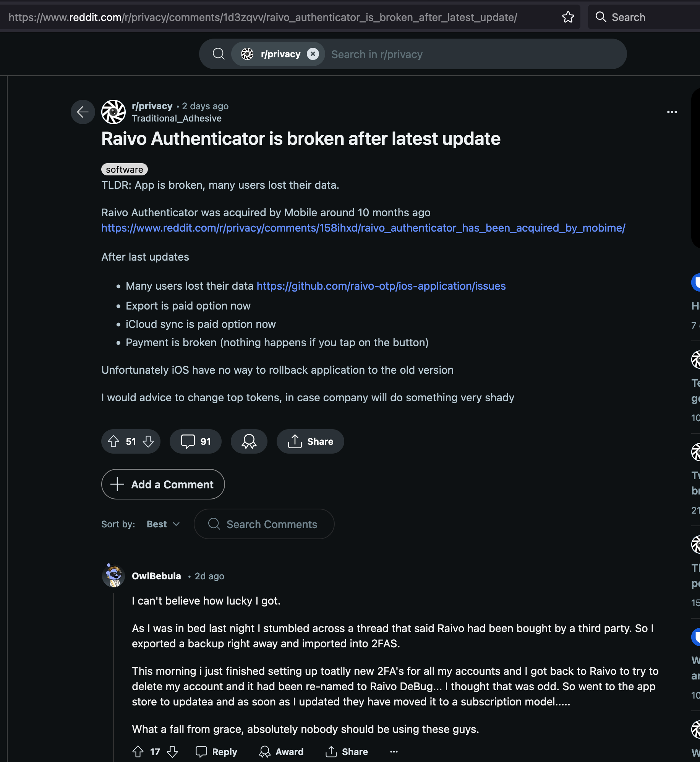Remove the r/privacy search filter chip
The image size is (700, 762).
click(x=313, y=54)
